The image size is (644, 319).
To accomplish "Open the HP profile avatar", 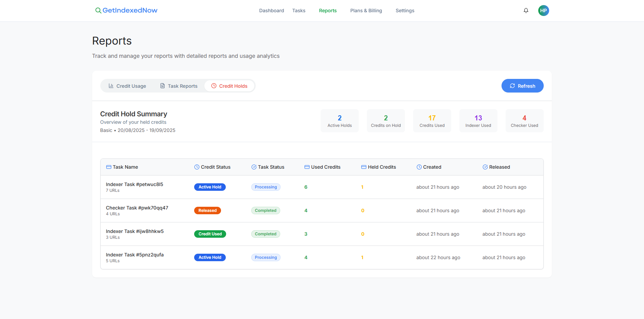I will [x=544, y=11].
